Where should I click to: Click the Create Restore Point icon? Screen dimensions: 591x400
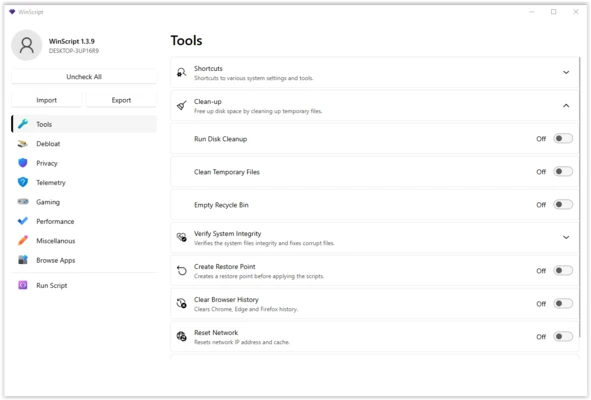point(182,271)
